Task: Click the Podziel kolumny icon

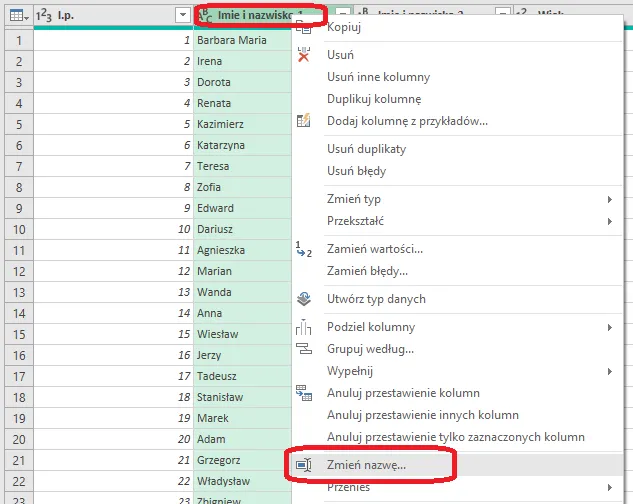Action: click(305, 327)
